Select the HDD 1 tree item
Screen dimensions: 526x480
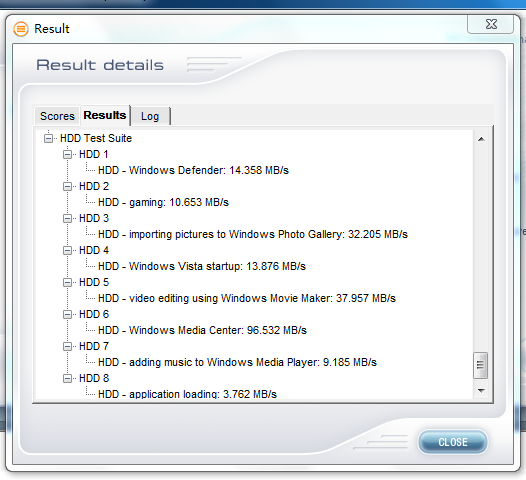(x=94, y=154)
